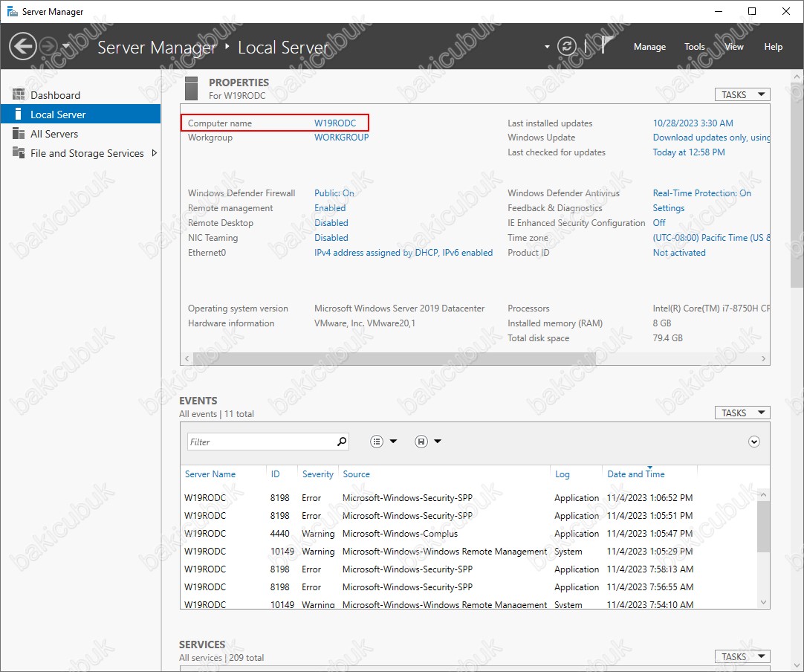Image resolution: width=804 pixels, height=672 pixels.
Task: Click the NIC Teaming Disabled link
Action: 331,238
